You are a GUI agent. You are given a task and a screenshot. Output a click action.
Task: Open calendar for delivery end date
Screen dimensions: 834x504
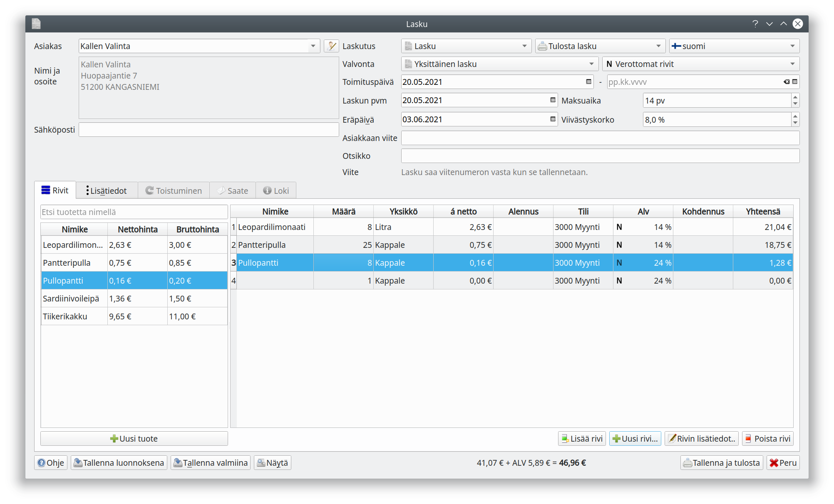click(794, 82)
